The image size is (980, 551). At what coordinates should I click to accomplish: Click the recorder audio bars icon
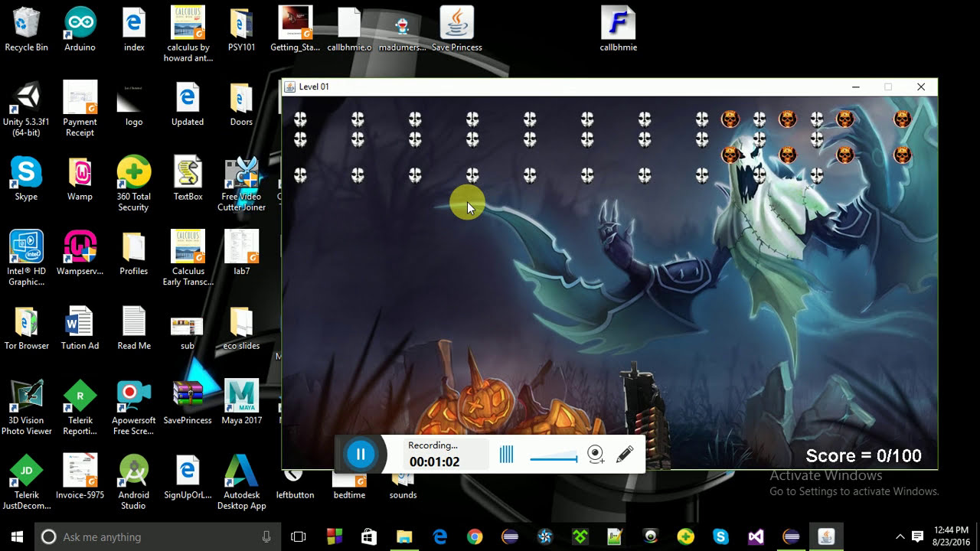(506, 455)
